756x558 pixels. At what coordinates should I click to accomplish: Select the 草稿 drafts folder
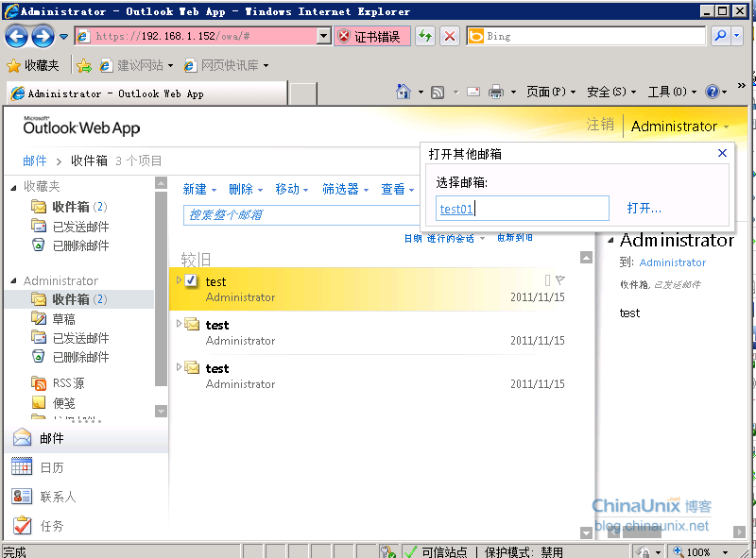54,319
